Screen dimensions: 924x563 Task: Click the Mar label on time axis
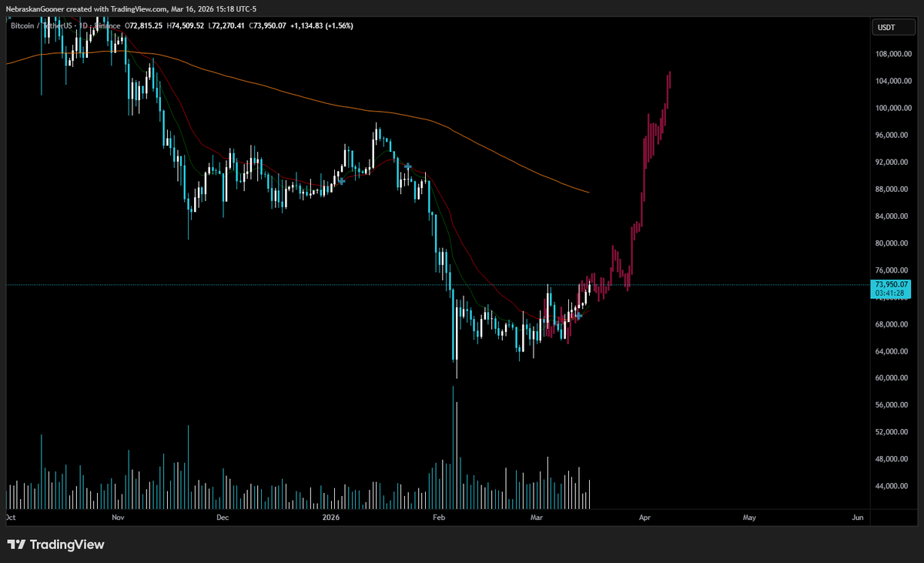click(x=537, y=518)
